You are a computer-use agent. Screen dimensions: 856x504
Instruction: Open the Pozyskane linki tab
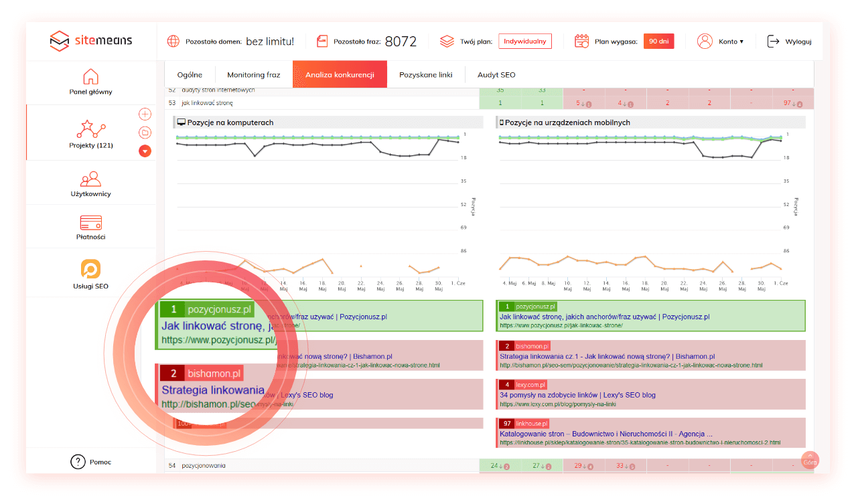point(425,75)
